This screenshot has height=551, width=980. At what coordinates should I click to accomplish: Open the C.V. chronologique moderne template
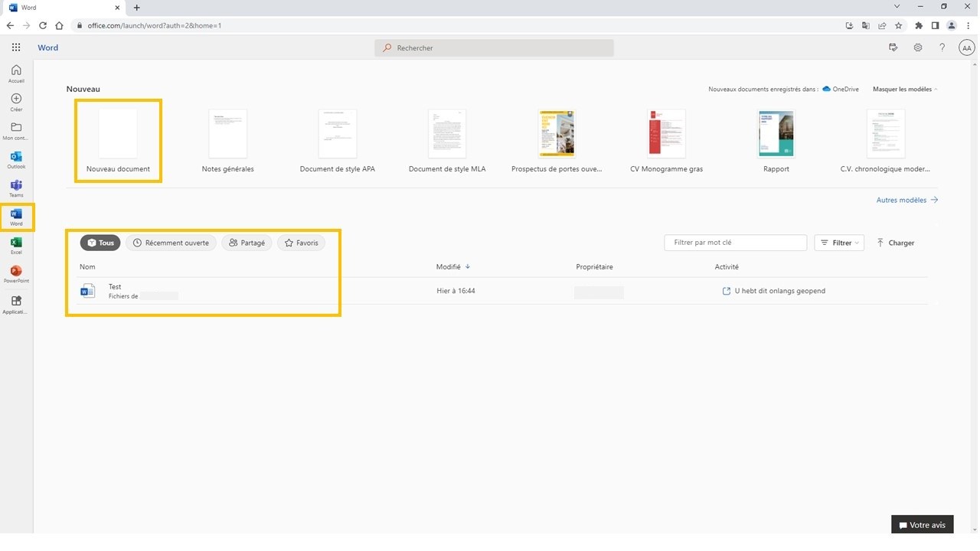point(885,141)
